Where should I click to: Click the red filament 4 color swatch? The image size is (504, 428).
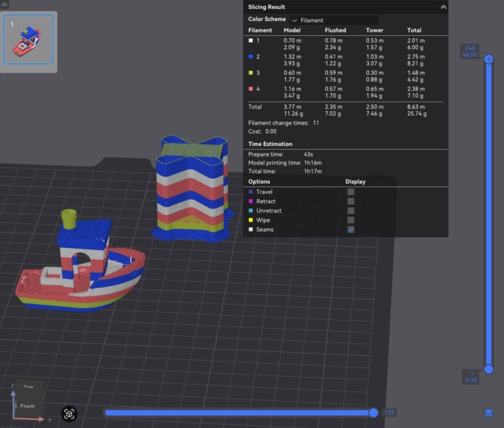(x=251, y=89)
